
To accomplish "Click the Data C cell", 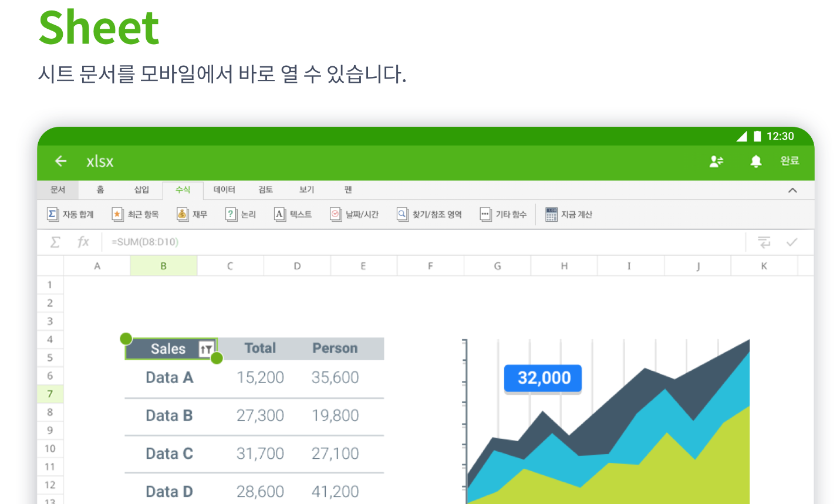I will pos(169,454).
